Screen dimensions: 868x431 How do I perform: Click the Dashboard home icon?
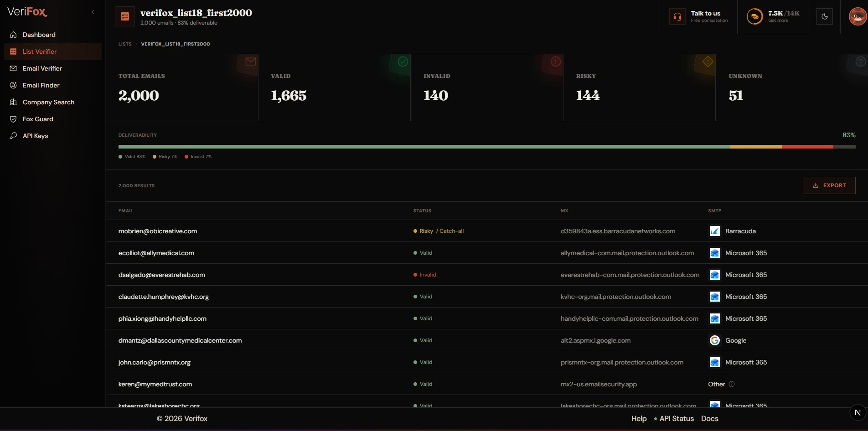point(13,35)
